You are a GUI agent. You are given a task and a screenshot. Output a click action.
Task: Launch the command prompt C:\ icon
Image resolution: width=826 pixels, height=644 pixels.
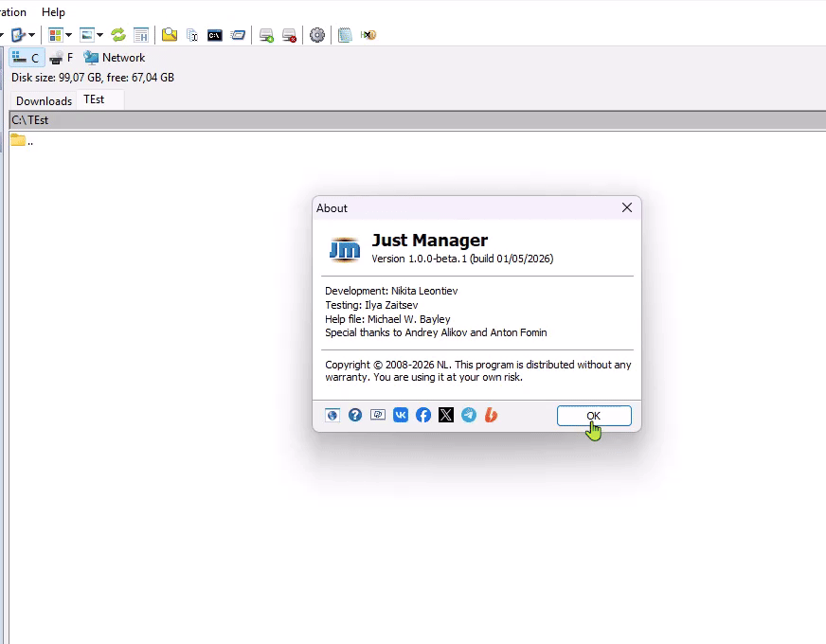214,35
